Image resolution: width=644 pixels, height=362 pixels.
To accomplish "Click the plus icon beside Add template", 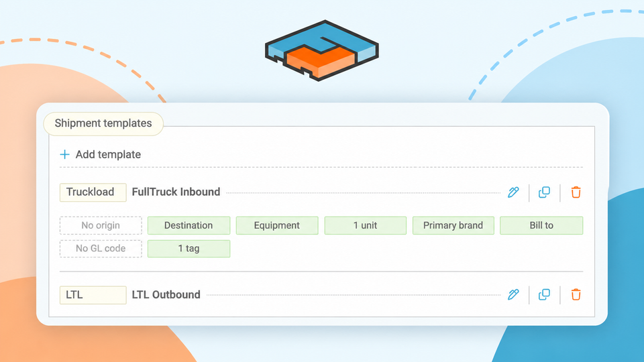I will tap(65, 155).
